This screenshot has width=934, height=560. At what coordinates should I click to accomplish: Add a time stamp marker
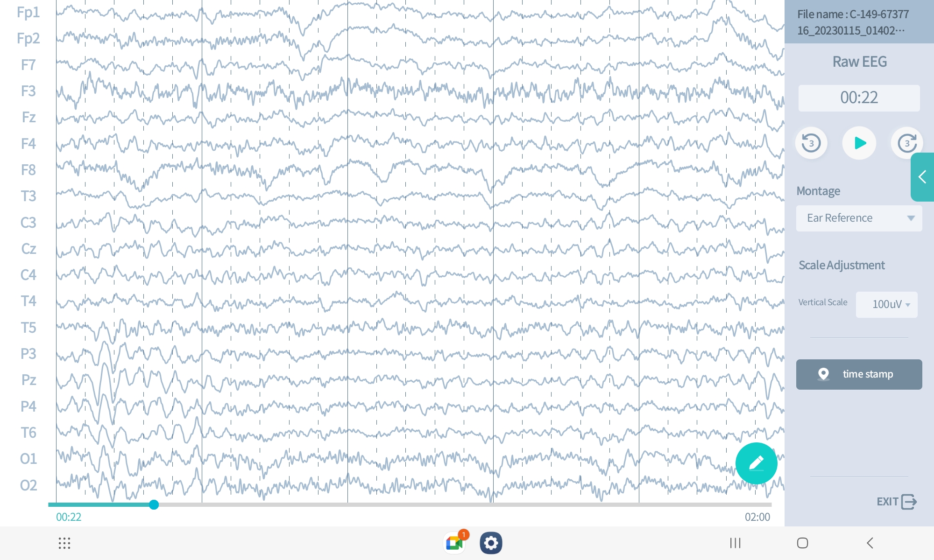[x=859, y=374]
